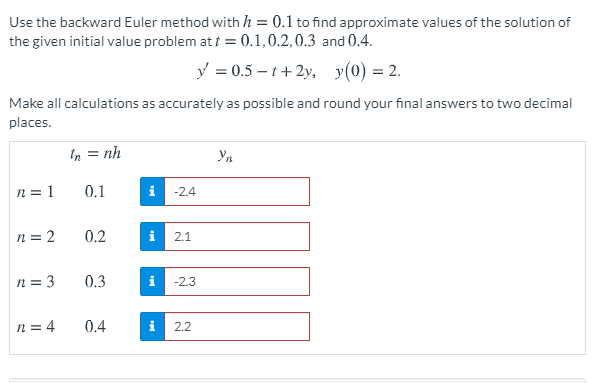
Task: Click the t_n = nh column header
Action: click(95, 154)
